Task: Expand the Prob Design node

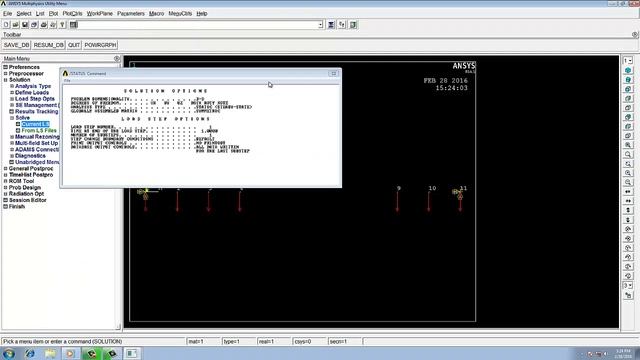Action: (x=6, y=187)
